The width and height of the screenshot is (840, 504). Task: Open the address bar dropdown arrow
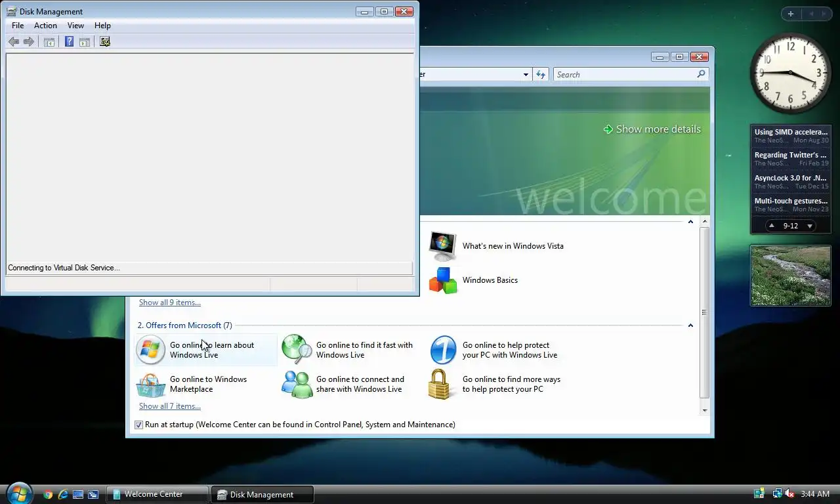[x=526, y=75]
